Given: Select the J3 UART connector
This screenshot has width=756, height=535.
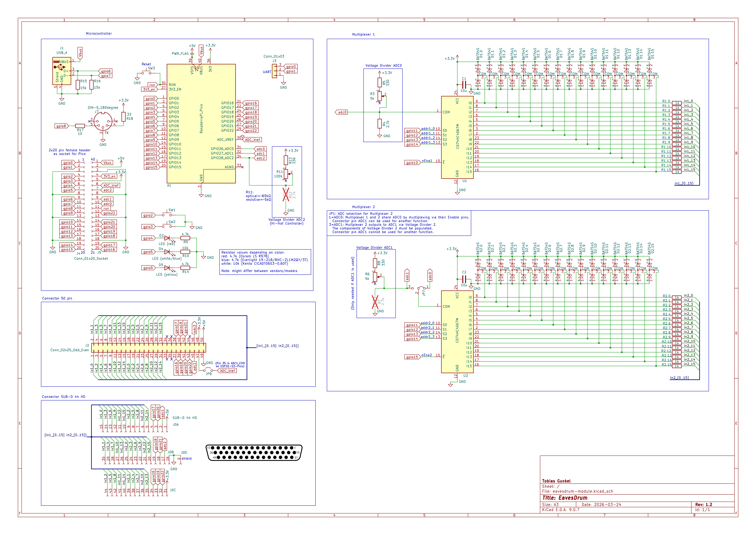Looking at the screenshot, I should [275, 71].
